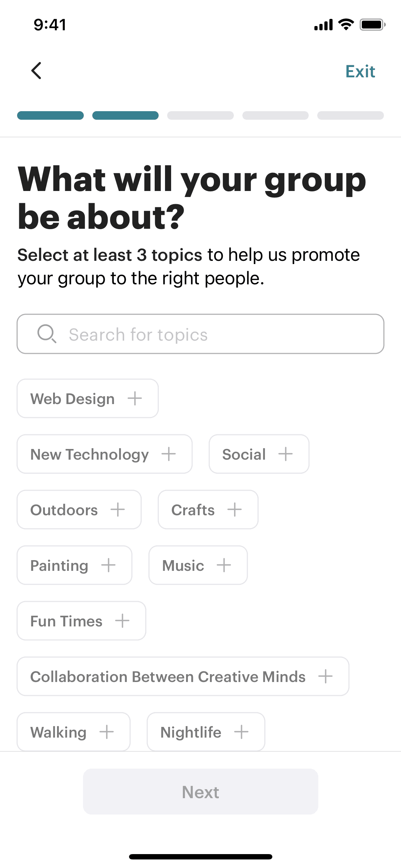The height and width of the screenshot is (868, 401).
Task: Tap plus icon next to Web Design
Action: (x=135, y=398)
